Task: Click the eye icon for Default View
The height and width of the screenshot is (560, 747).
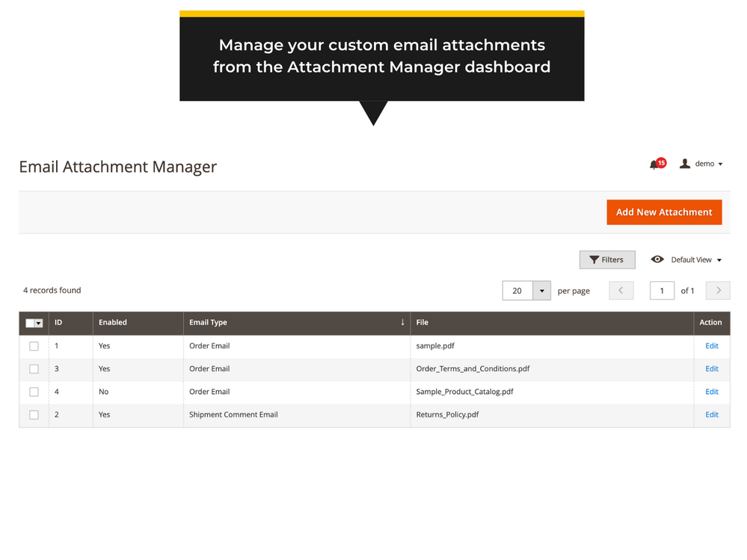Action: pos(657,259)
